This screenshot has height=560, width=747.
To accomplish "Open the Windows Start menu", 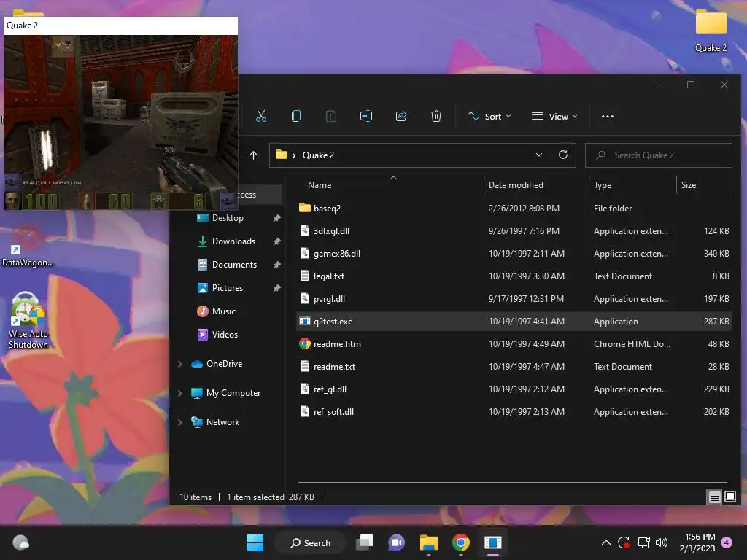I will (255, 542).
